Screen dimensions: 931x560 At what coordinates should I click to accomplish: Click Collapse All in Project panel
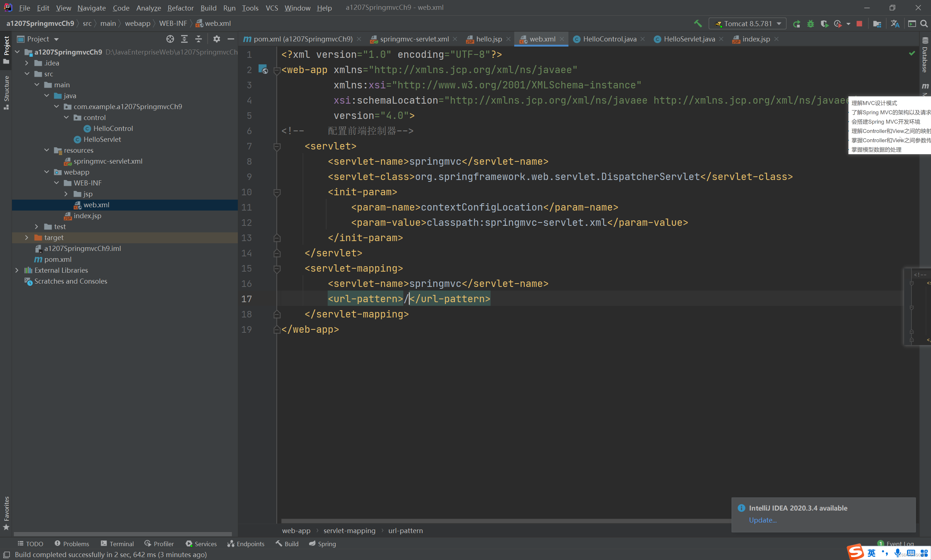pyautogui.click(x=199, y=39)
